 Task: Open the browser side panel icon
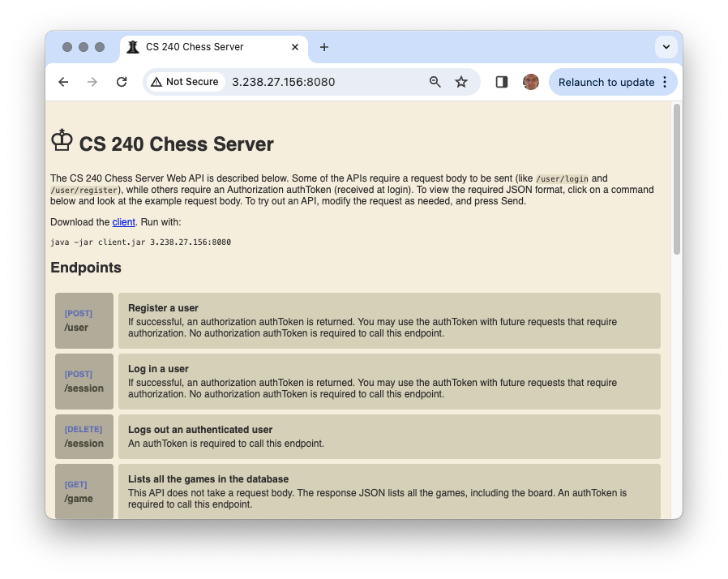click(x=501, y=82)
